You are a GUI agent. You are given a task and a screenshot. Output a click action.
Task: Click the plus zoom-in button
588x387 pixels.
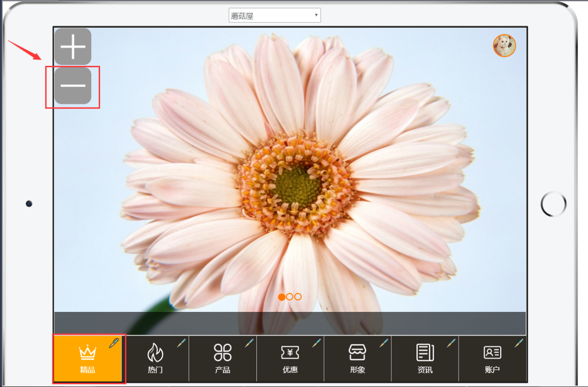pyautogui.click(x=73, y=46)
